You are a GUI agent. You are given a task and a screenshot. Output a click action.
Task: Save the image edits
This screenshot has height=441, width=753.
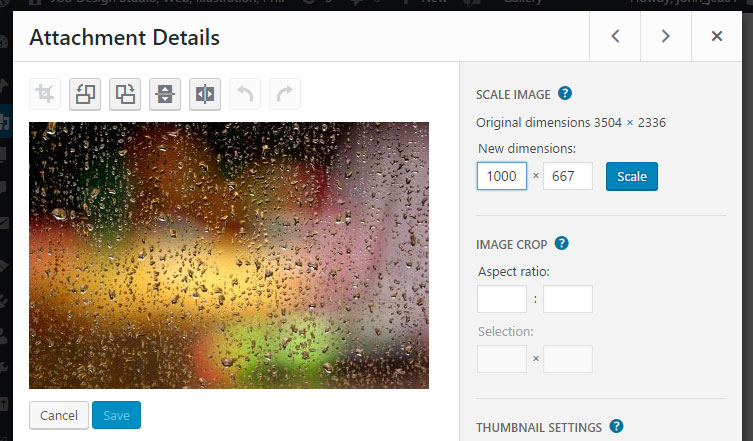(116, 415)
